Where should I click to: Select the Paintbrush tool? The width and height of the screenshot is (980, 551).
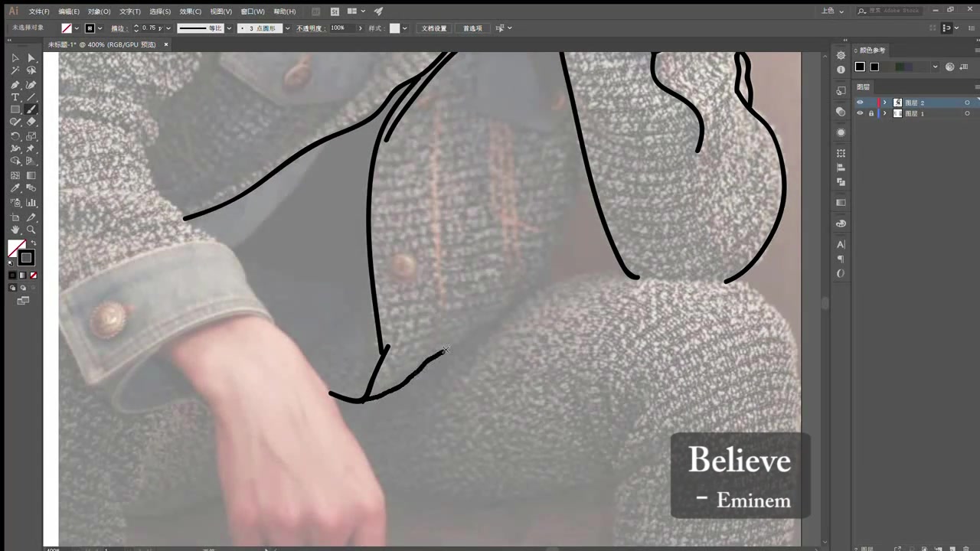(x=31, y=109)
